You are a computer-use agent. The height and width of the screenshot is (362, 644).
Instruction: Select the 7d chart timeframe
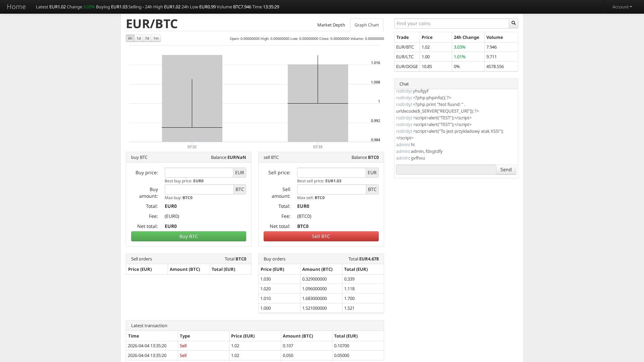pos(147,38)
